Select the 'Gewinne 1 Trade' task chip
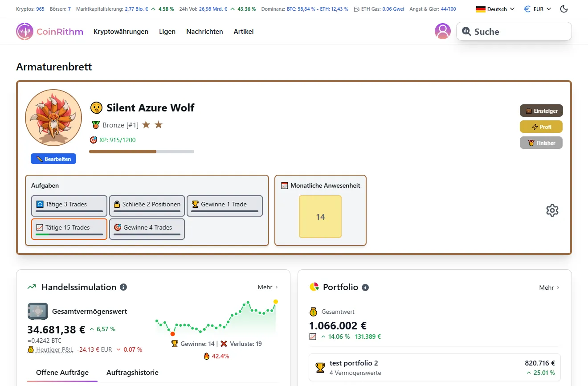The image size is (588, 386). pyautogui.click(x=225, y=205)
